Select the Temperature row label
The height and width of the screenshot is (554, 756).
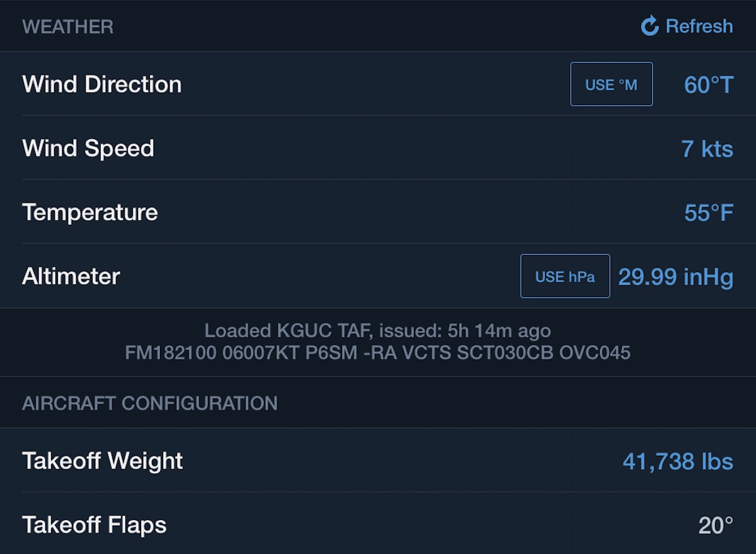pyautogui.click(x=90, y=212)
